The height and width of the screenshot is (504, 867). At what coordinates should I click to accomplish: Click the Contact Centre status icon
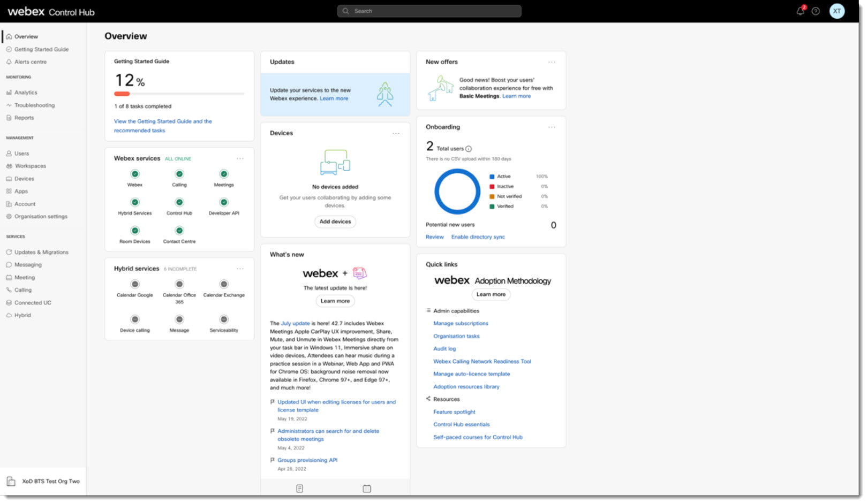tap(179, 231)
